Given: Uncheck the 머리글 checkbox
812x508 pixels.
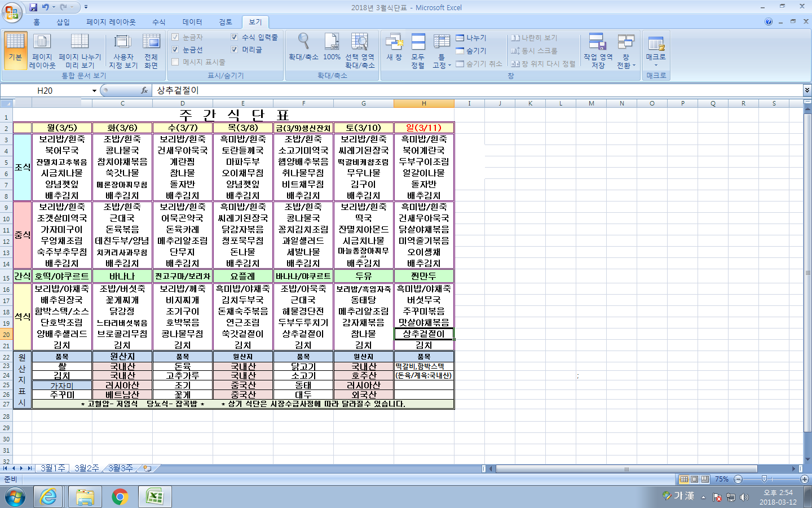Looking at the screenshot, I should tap(235, 50).
